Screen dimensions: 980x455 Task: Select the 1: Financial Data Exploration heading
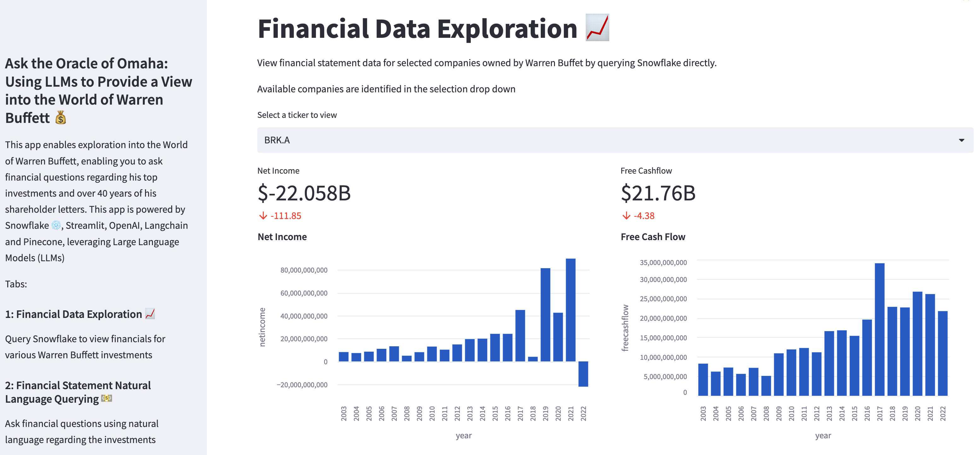(x=73, y=314)
